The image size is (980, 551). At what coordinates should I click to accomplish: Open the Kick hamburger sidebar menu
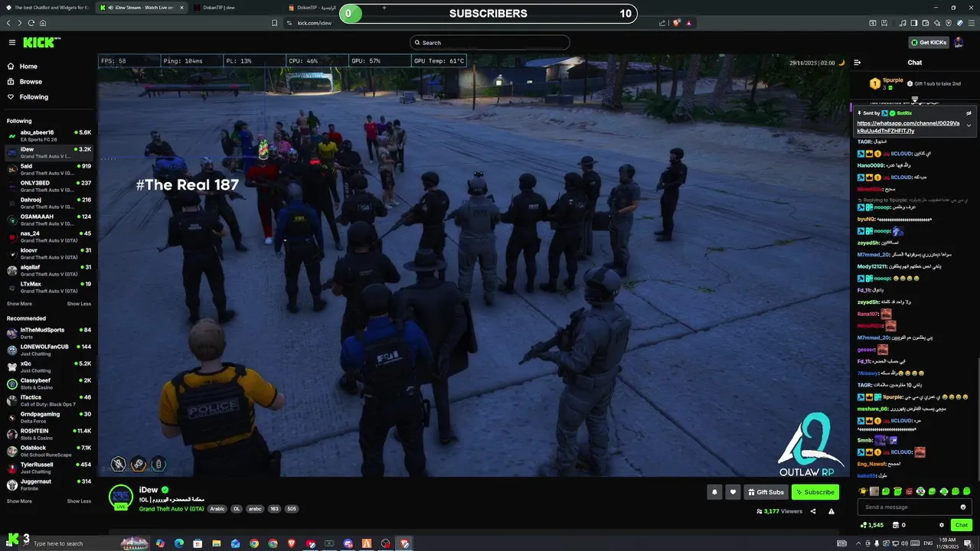[x=11, y=43]
